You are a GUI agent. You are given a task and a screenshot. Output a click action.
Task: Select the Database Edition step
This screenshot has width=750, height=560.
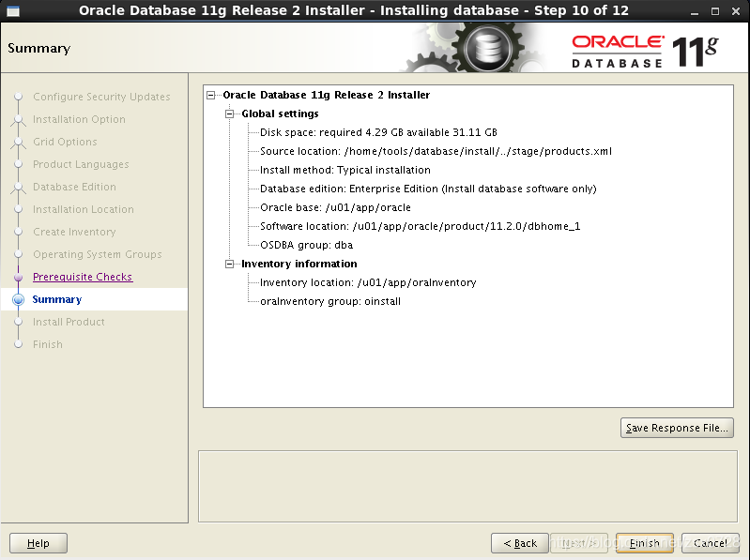tap(74, 187)
